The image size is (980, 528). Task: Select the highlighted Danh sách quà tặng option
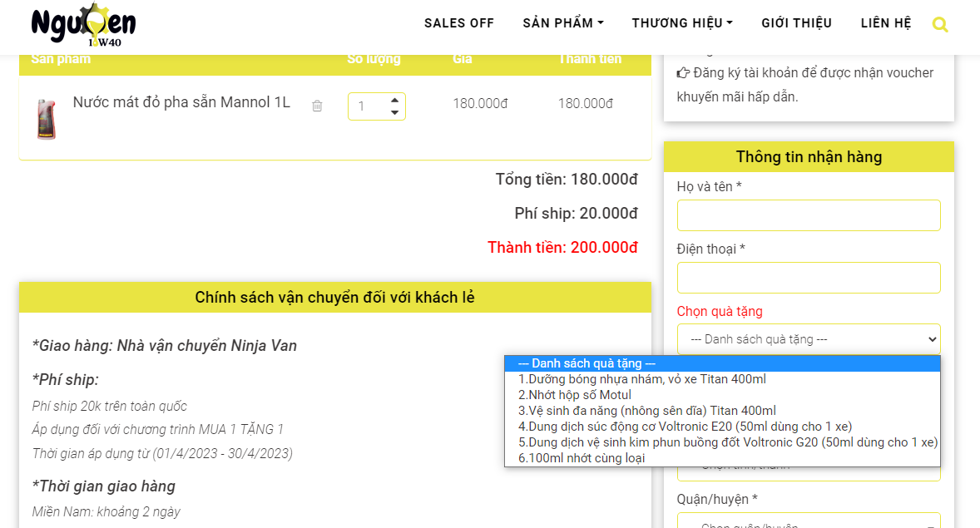coord(722,363)
